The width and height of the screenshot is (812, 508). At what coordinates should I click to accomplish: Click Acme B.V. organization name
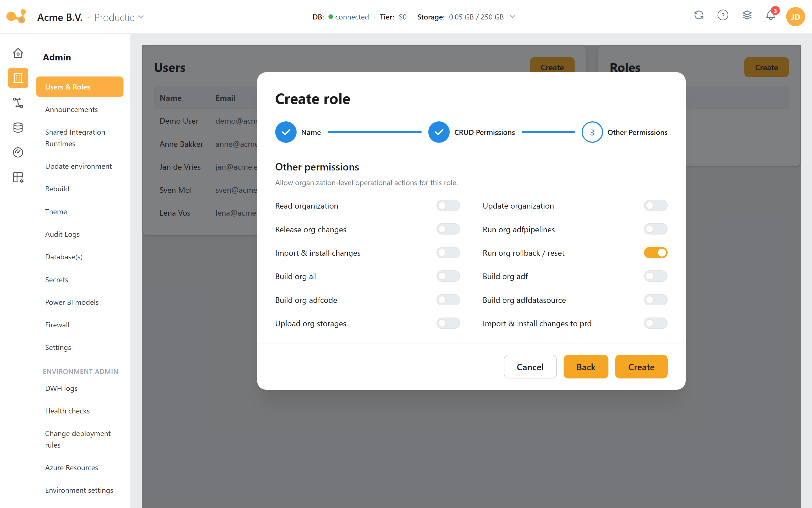[x=60, y=17]
